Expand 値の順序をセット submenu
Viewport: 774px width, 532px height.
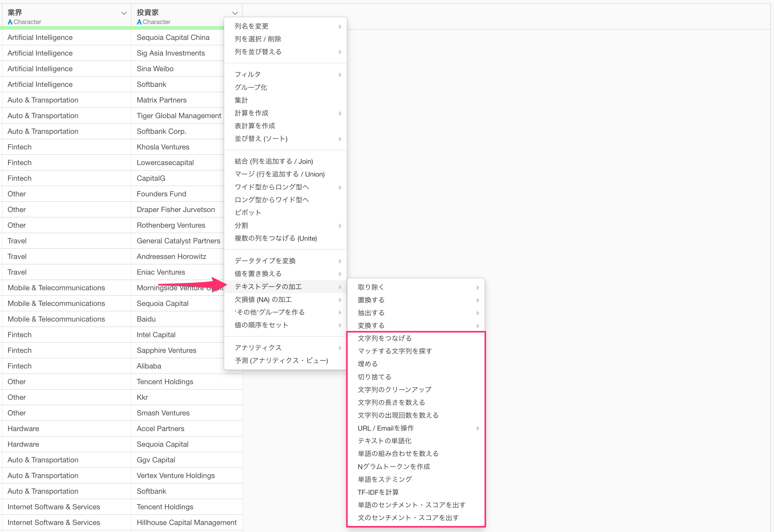(x=285, y=325)
